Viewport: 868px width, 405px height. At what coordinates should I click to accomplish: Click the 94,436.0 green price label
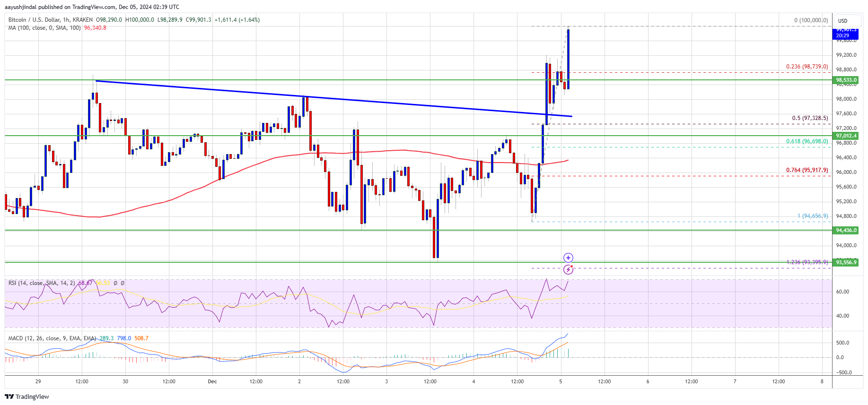point(845,230)
